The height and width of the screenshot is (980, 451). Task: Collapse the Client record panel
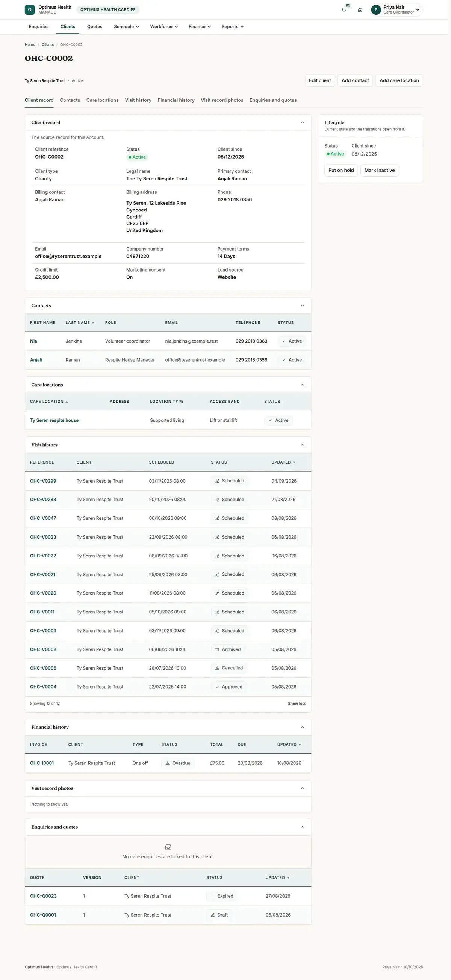(x=303, y=122)
